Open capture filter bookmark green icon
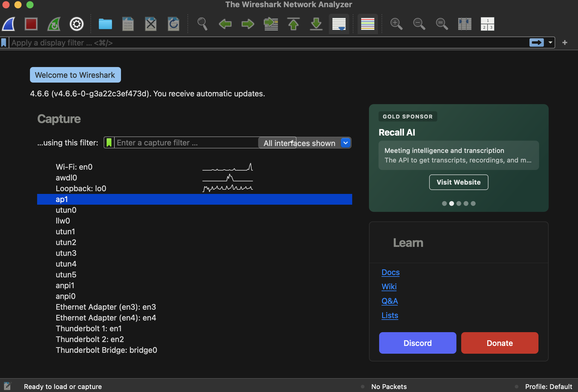The width and height of the screenshot is (578, 392). [x=109, y=143]
